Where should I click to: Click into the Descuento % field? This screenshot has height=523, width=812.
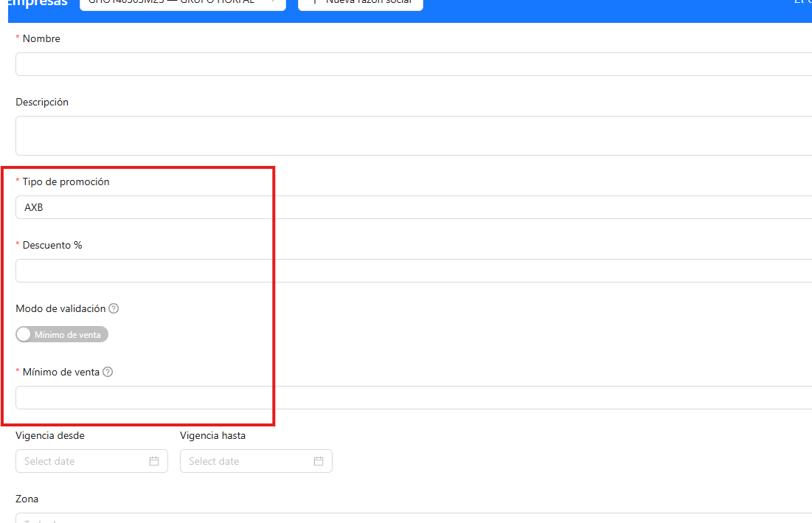tap(414, 271)
